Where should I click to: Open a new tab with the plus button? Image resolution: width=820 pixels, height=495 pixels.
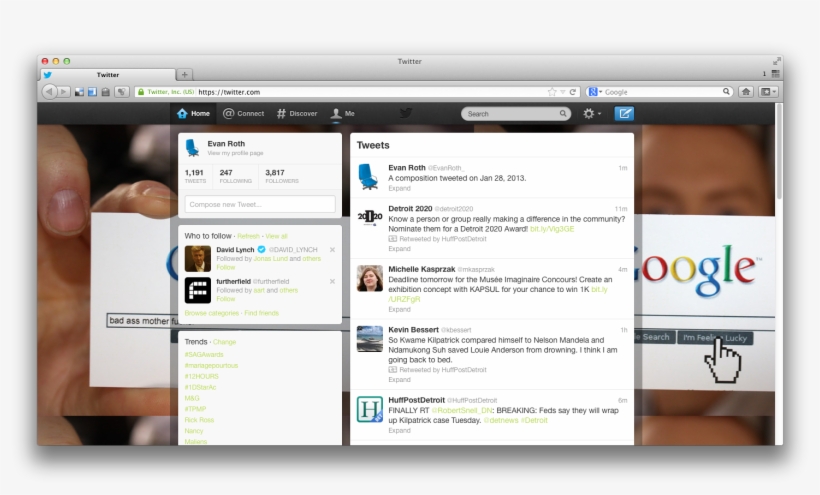click(x=185, y=74)
